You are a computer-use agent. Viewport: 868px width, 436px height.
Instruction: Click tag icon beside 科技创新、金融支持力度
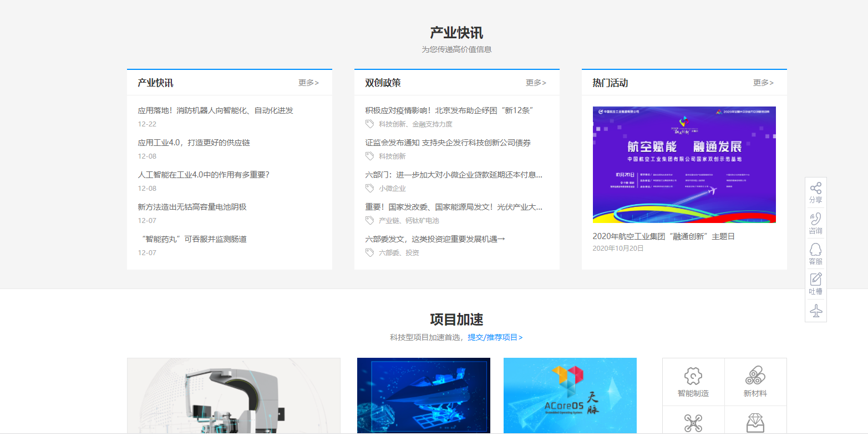tap(369, 124)
